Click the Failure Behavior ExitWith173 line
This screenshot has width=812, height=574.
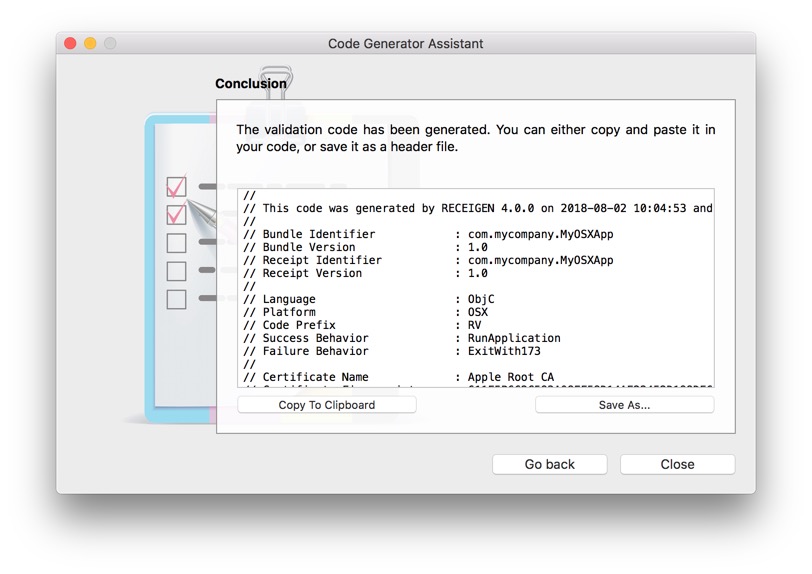(402, 351)
